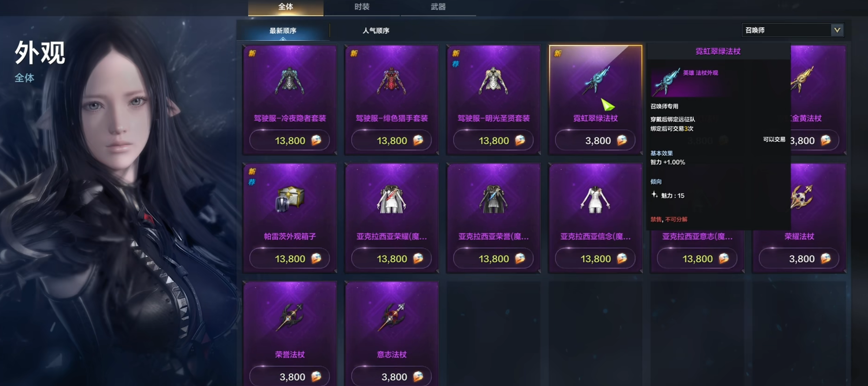
Task: Expand the 召唤师 class dropdown arrow
Action: pos(837,30)
